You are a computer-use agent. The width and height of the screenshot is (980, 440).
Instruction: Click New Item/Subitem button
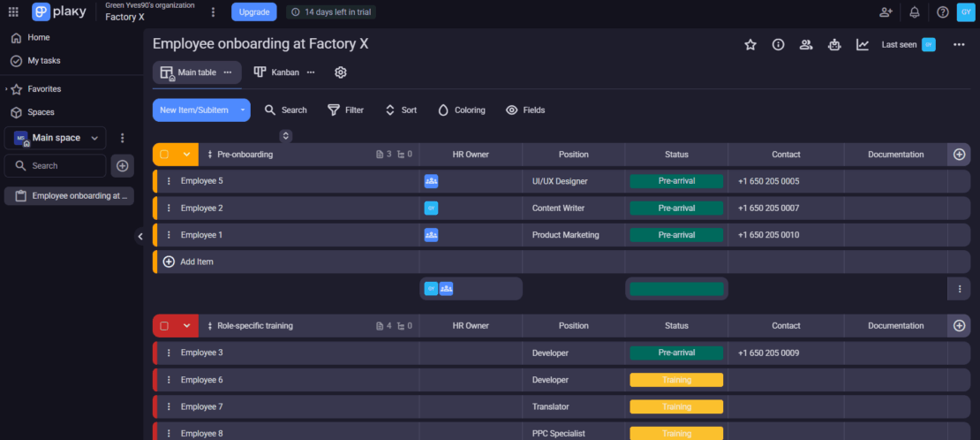[193, 110]
